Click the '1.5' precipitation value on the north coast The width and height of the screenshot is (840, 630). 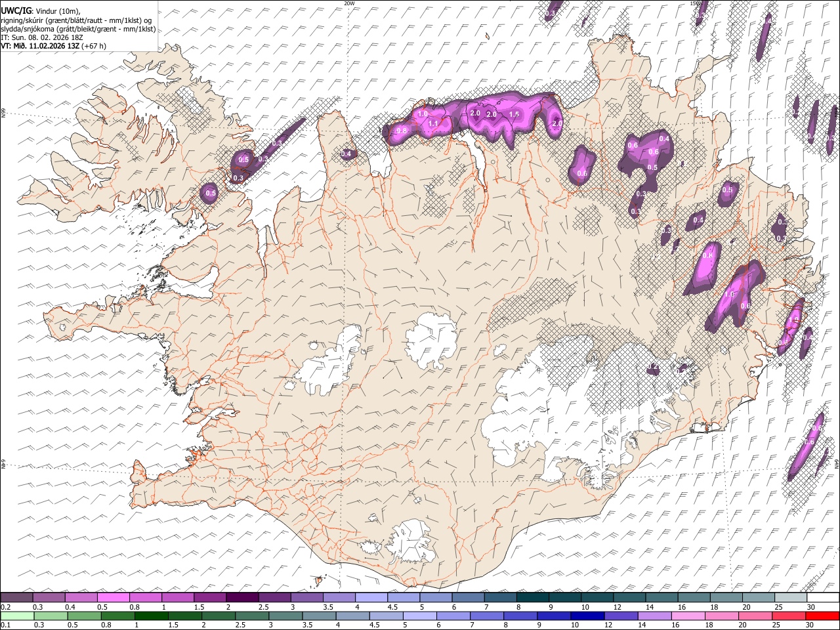pyautogui.click(x=514, y=114)
